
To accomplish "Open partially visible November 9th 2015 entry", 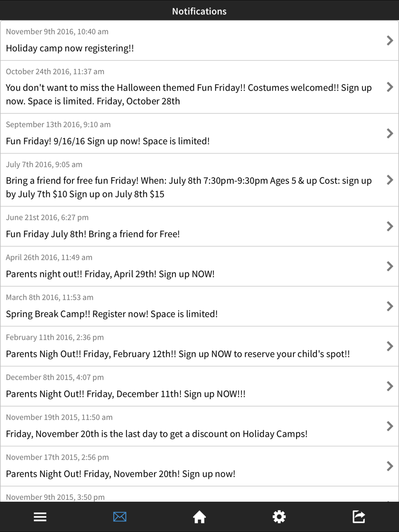I will coord(199,494).
